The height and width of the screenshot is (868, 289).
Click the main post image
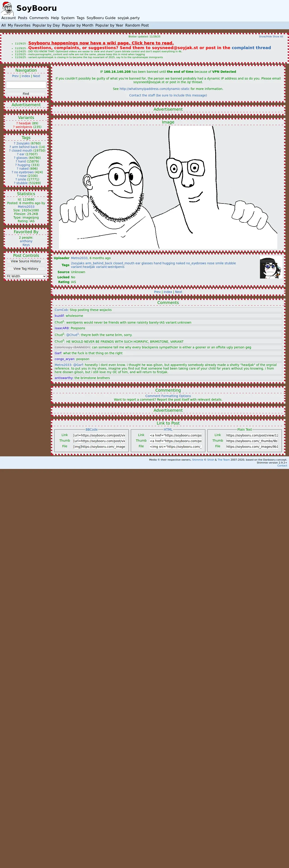click(x=168, y=187)
